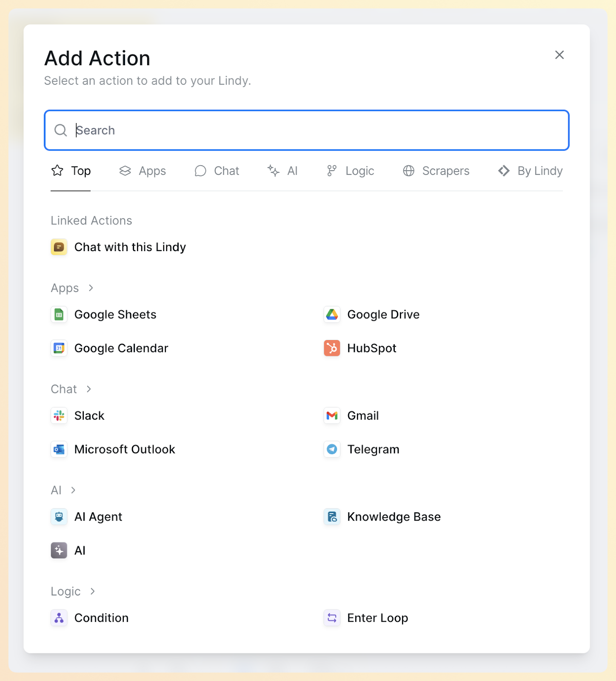Expand the Chat section chevron
Screen dimensions: 616x681
click(x=88, y=389)
